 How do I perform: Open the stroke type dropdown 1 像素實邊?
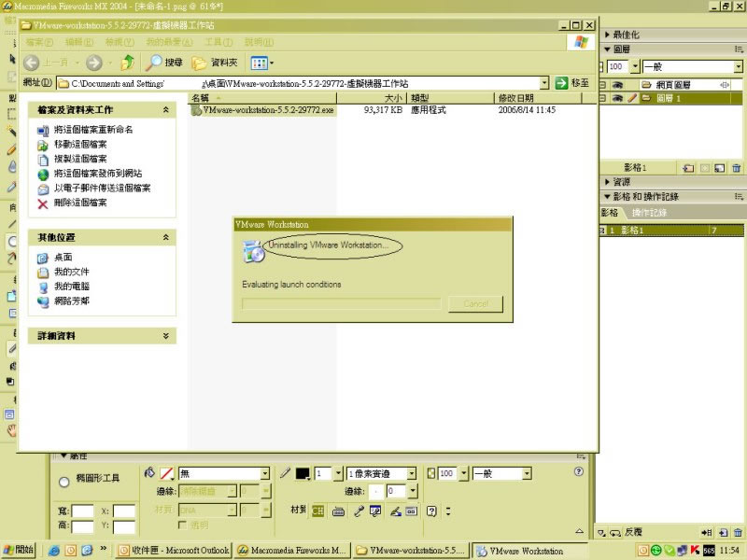point(412,473)
